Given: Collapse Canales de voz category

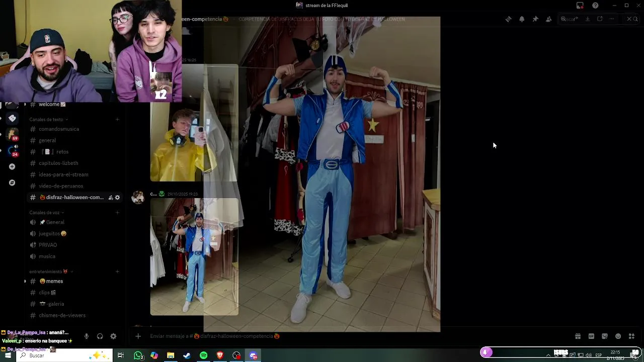Looking at the screenshot, I should pyautogui.click(x=46, y=213).
